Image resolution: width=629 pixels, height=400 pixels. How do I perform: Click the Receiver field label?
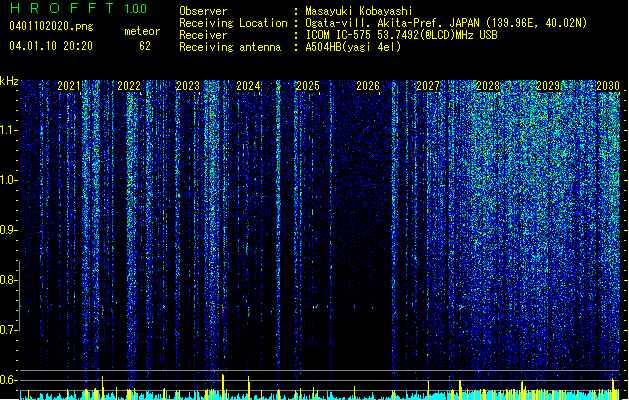[x=203, y=35]
